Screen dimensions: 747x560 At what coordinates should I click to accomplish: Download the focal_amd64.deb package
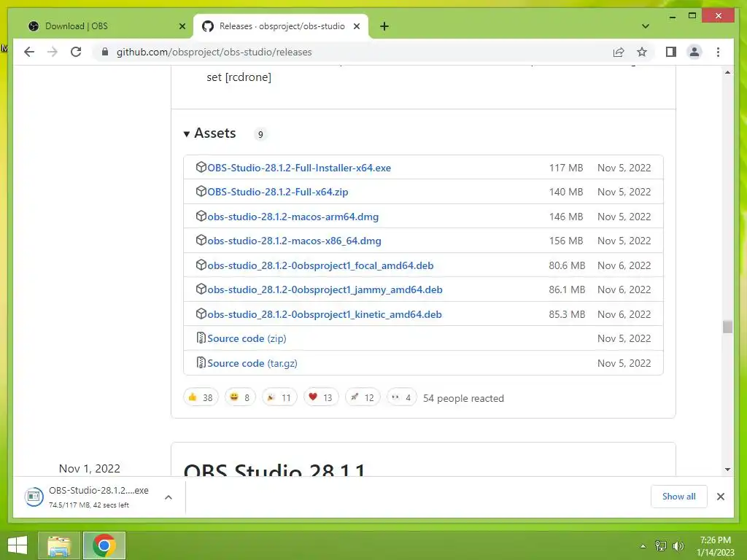click(x=320, y=265)
